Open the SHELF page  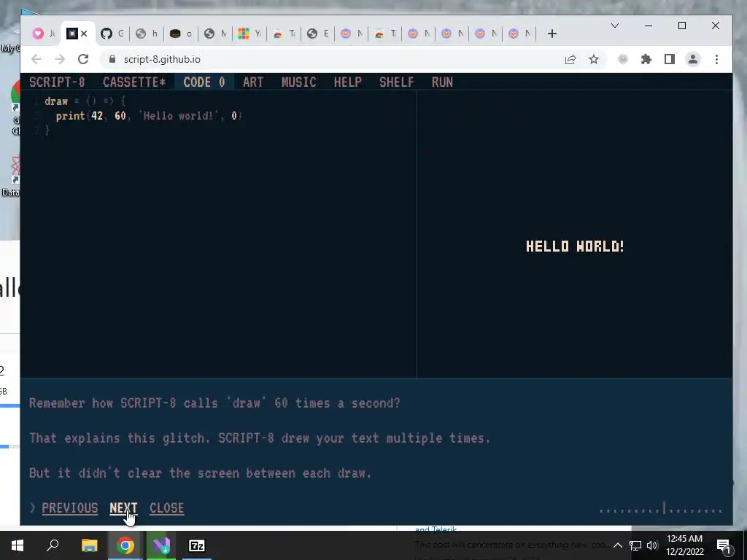point(396,82)
